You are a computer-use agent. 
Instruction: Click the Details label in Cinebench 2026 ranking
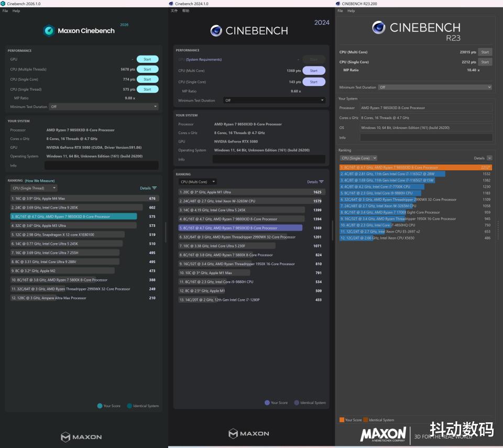tap(145, 188)
